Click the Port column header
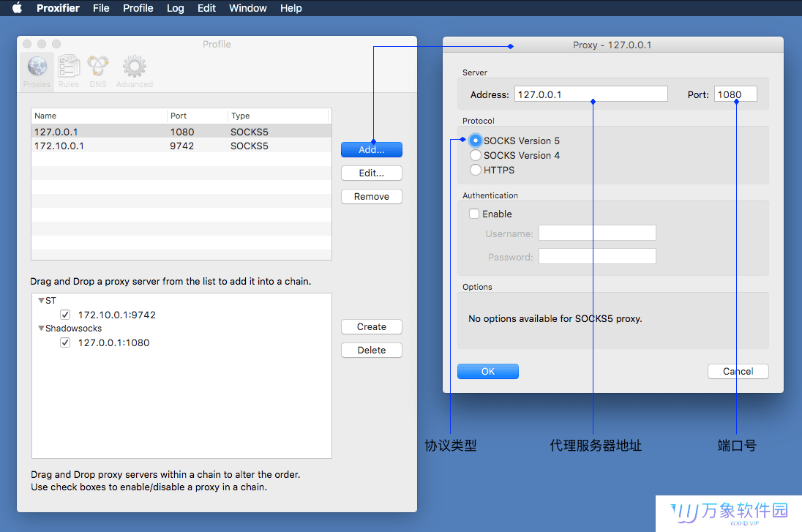802x532 pixels. point(198,116)
